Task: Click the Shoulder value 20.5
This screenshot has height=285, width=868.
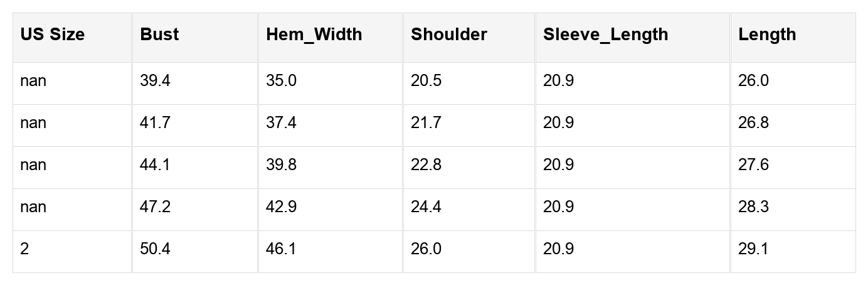Action: 426,81
